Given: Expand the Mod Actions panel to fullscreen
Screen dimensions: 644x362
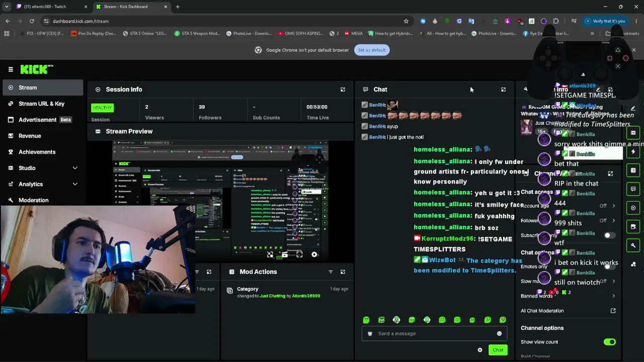Looking at the screenshot, I should [x=343, y=272].
